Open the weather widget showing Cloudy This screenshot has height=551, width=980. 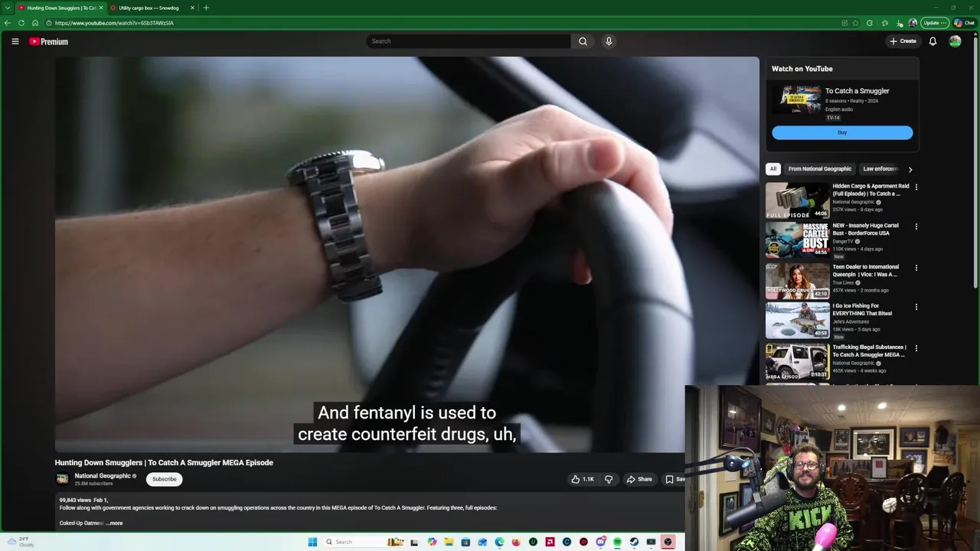coord(20,542)
